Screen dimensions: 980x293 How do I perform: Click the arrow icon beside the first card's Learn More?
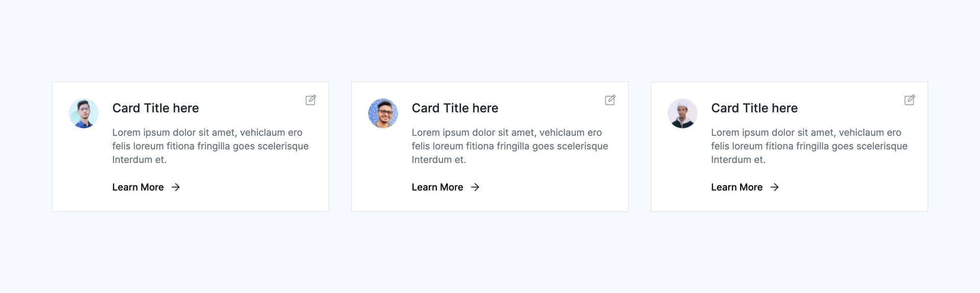tap(176, 187)
